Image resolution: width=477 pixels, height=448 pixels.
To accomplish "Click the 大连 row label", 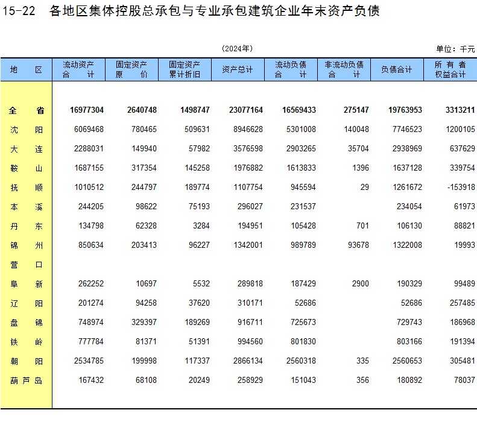I will 26,149.
